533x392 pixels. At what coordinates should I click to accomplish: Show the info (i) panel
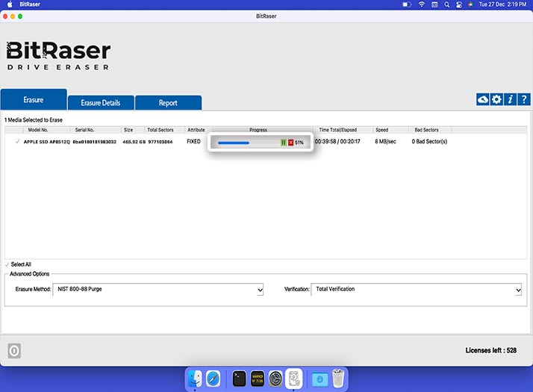point(510,99)
